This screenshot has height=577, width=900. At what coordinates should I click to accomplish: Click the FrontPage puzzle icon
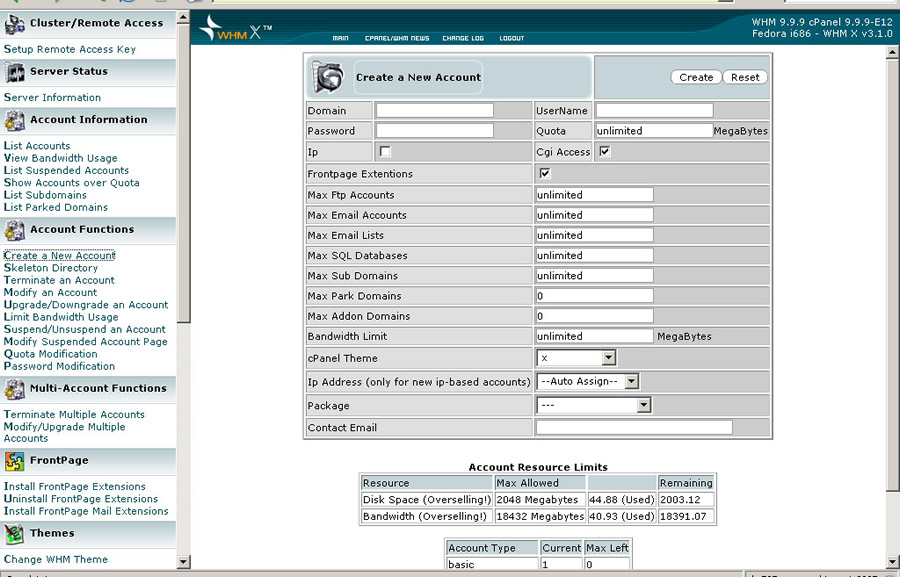pyautogui.click(x=14, y=461)
